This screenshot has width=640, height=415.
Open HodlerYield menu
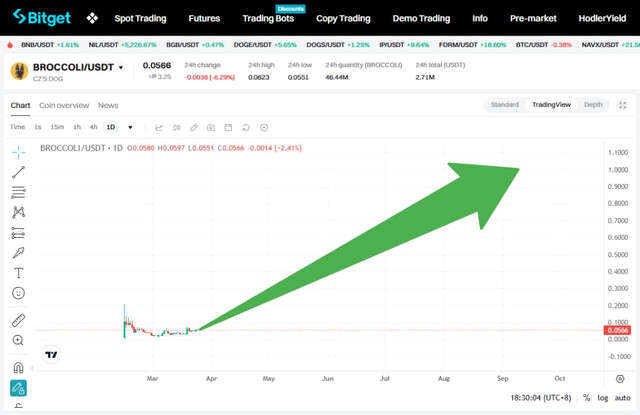(602, 18)
